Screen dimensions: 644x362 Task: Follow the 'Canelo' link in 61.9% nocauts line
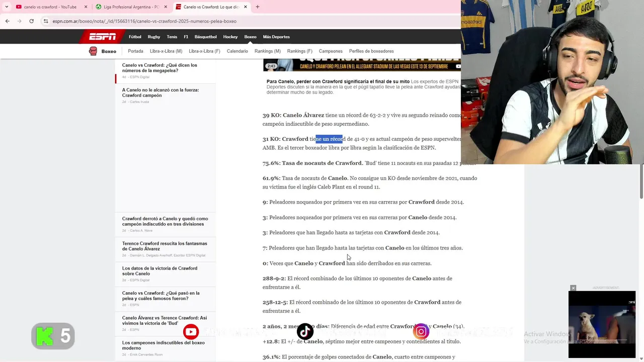[x=338, y=178]
